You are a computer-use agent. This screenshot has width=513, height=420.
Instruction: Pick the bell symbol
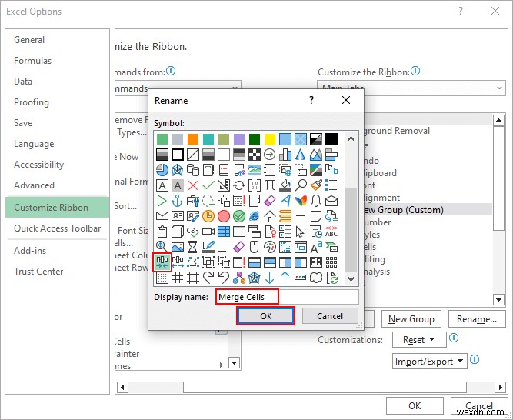(x=316, y=201)
